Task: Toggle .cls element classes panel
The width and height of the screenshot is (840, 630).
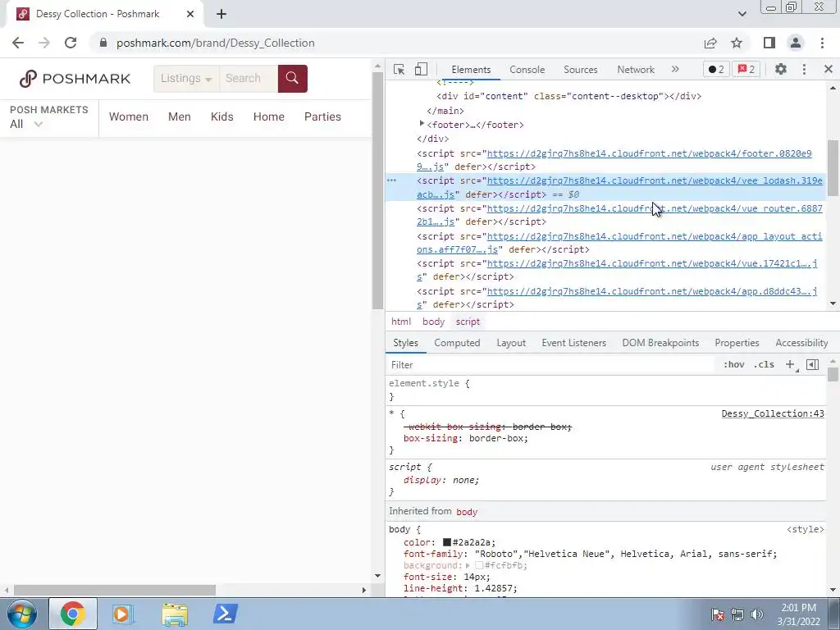Action: (x=764, y=365)
